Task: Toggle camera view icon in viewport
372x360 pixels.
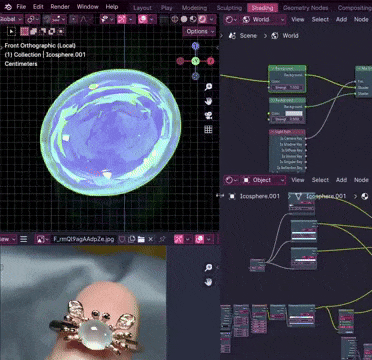Action: click(208, 116)
